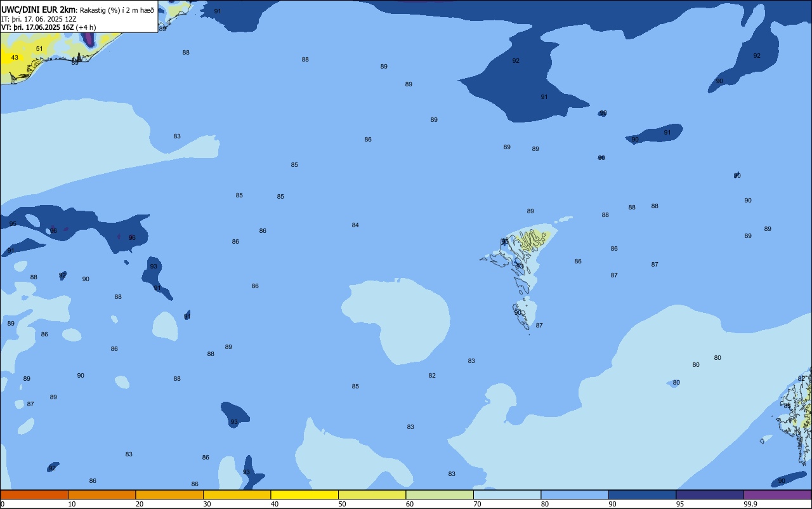Click the 30–40 golden legend swatch
Viewport: 812px width, 509px height.
pyautogui.click(x=237, y=494)
